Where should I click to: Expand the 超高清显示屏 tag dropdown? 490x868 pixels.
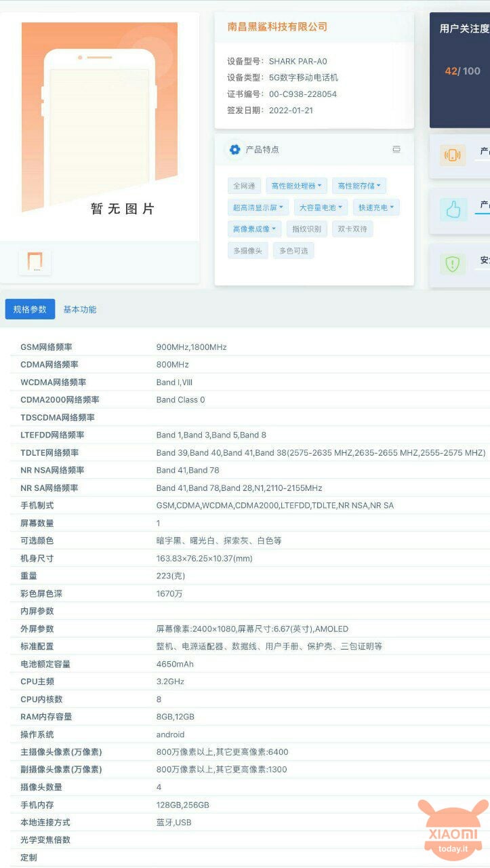pos(258,208)
